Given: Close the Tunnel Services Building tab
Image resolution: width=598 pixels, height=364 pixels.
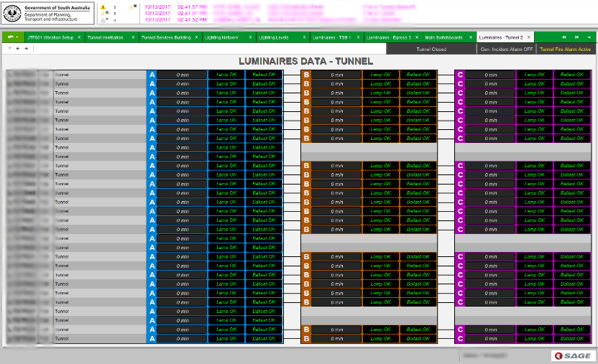Looking at the screenshot, I should pyautogui.click(x=197, y=37).
